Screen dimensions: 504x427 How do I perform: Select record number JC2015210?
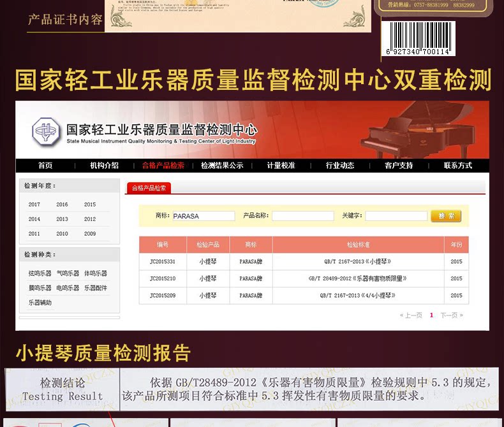(163, 279)
